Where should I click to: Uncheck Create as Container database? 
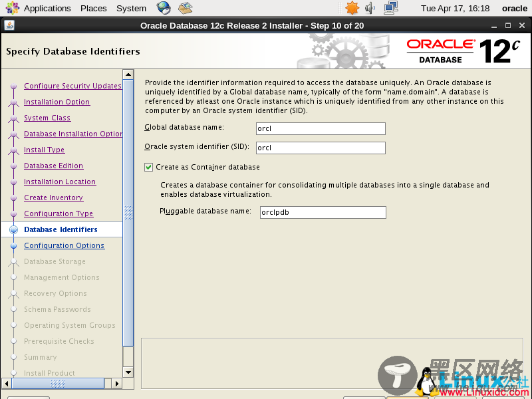[x=148, y=168]
